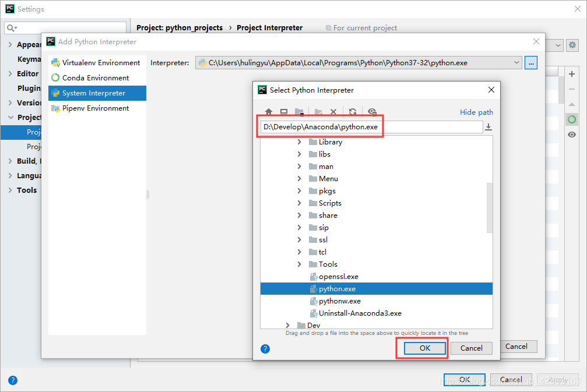This screenshot has height=392, width=587.
Task: Click the upgrade arrow icon in right sidebar
Action: tap(572, 104)
